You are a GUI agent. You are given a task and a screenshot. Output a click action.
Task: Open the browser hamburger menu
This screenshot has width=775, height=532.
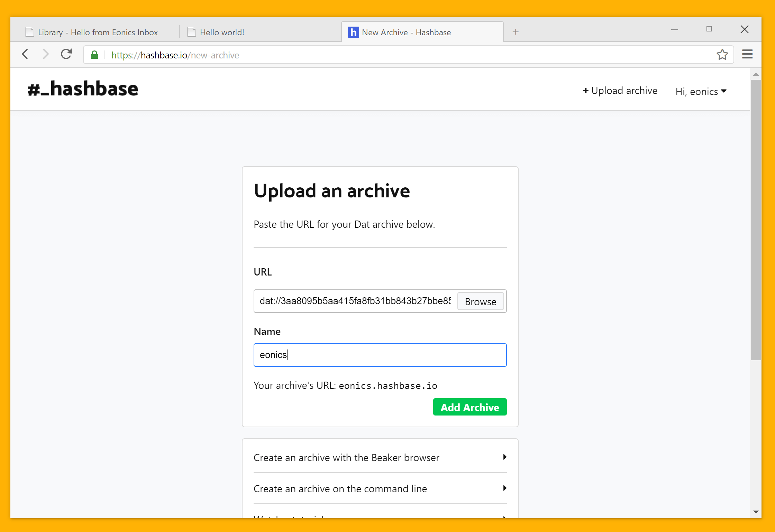pyautogui.click(x=747, y=54)
